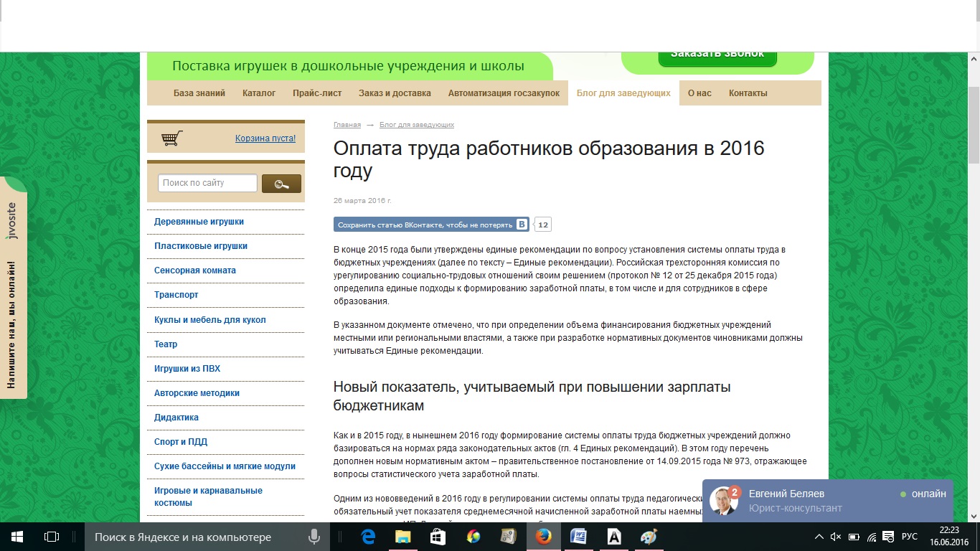Open Каталог menu item
This screenshot has width=980, height=551.
point(259,93)
